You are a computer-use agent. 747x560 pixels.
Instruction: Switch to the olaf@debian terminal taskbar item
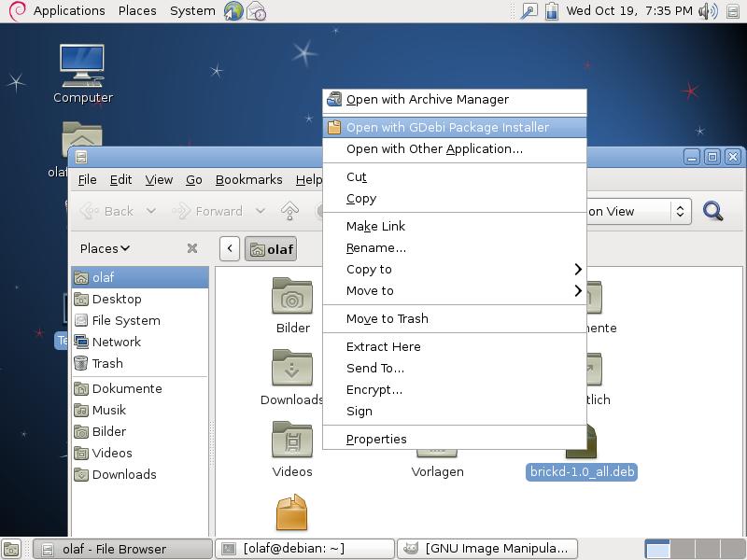point(304,549)
